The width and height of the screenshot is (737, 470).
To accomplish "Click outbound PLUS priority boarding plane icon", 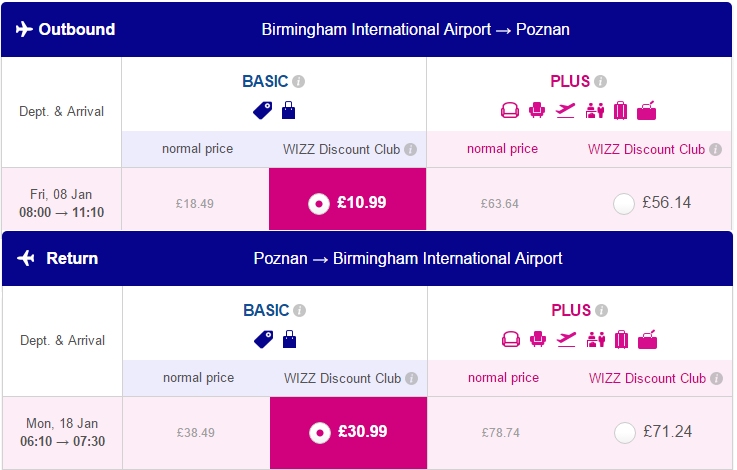I will 565,111.
